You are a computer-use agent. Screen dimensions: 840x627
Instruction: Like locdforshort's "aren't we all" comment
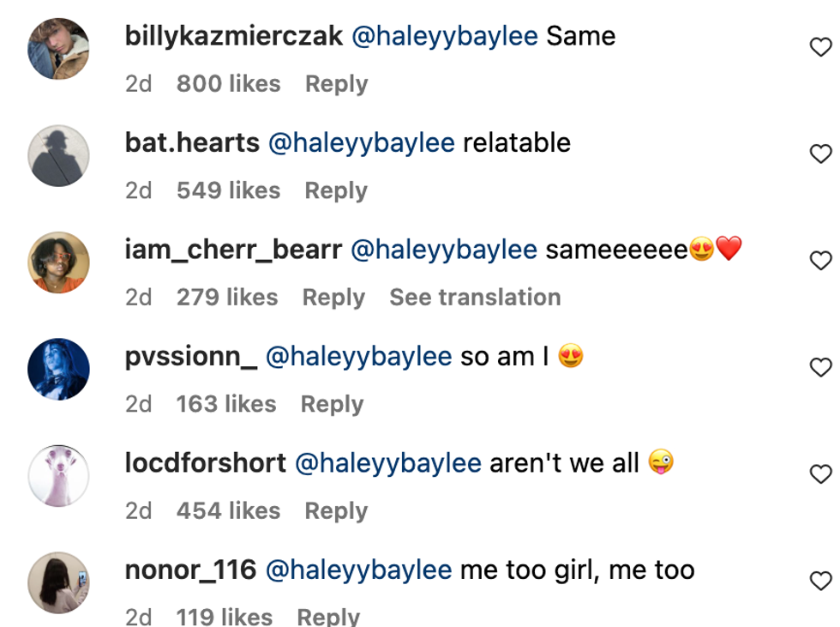pos(820,474)
